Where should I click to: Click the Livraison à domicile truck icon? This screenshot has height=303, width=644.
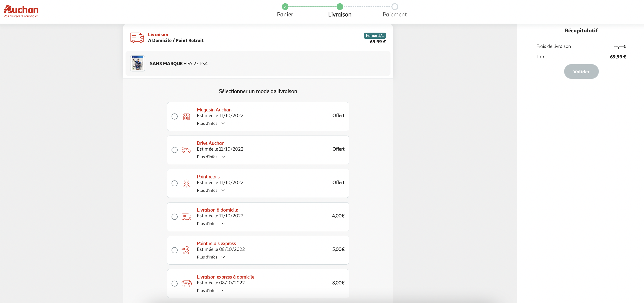click(187, 217)
